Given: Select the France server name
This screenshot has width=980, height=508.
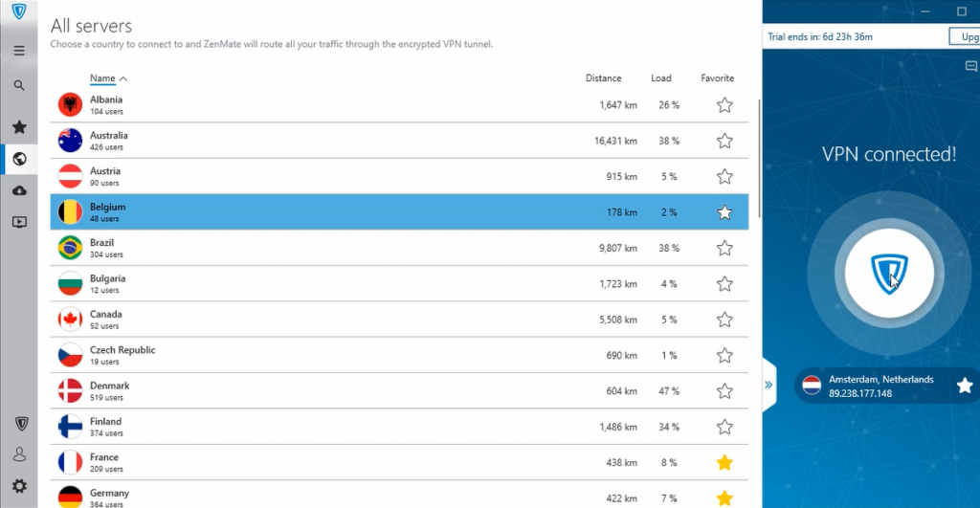Looking at the screenshot, I should coord(103,456).
